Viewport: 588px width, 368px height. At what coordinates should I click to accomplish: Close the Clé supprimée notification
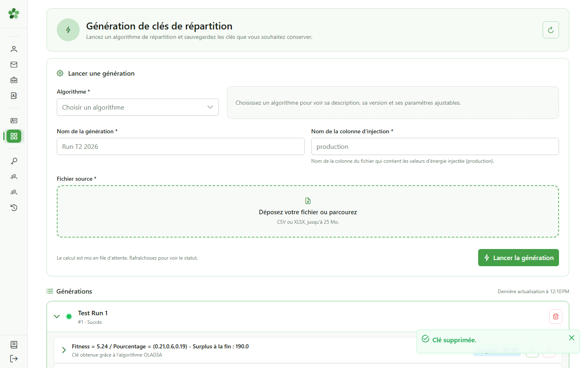(572, 338)
